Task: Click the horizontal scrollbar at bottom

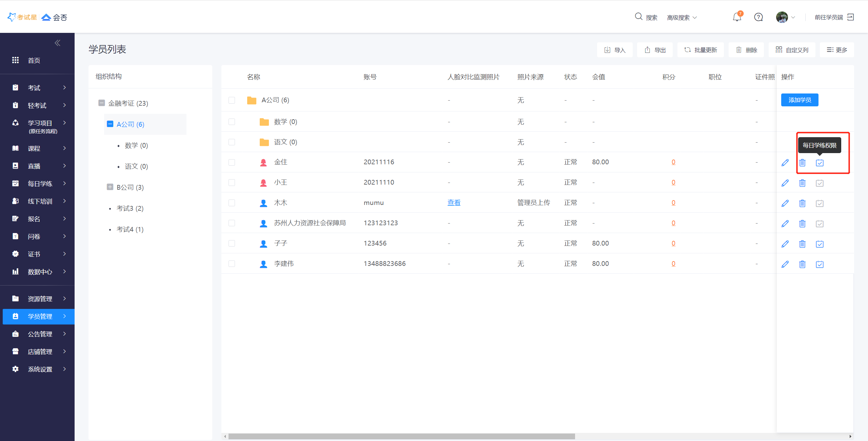Action: pyautogui.click(x=401, y=436)
